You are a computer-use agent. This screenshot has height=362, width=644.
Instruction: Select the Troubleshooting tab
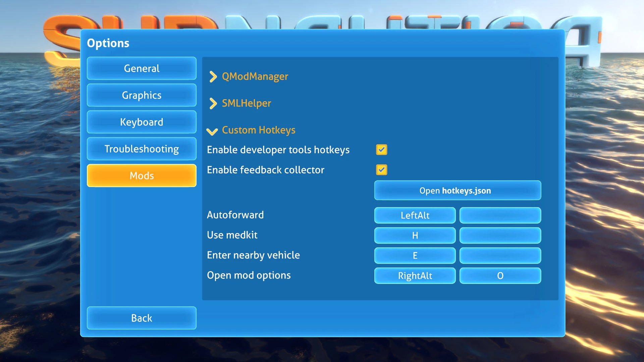(142, 149)
